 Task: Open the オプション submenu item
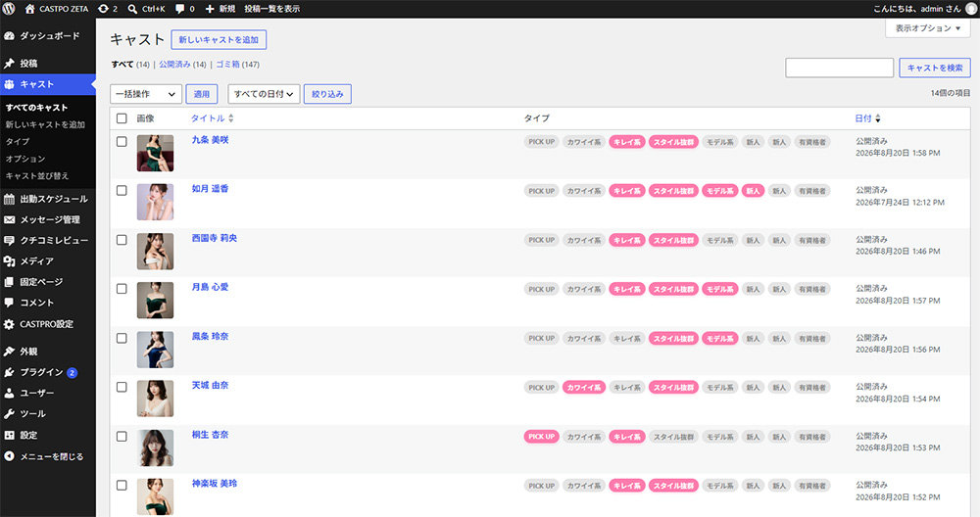point(25,160)
